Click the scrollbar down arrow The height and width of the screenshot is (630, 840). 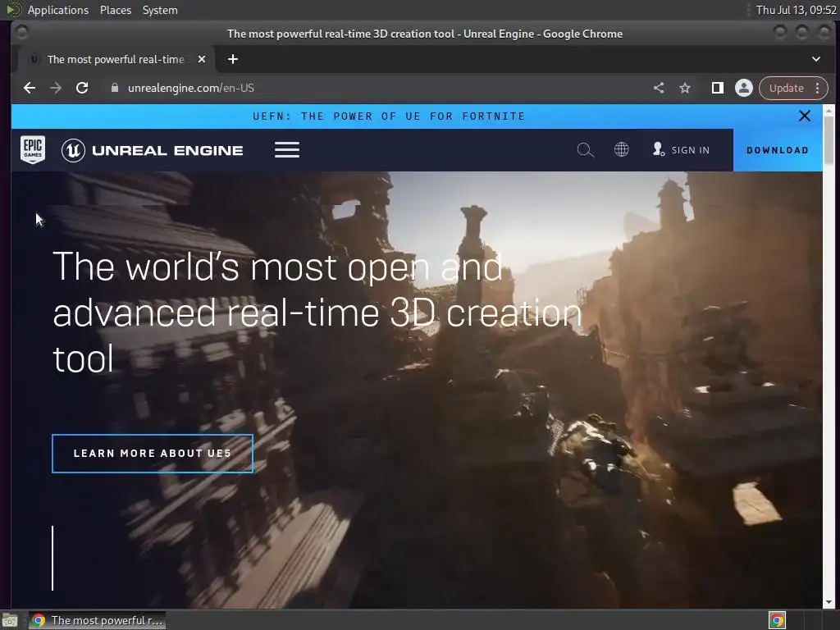[x=829, y=601]
